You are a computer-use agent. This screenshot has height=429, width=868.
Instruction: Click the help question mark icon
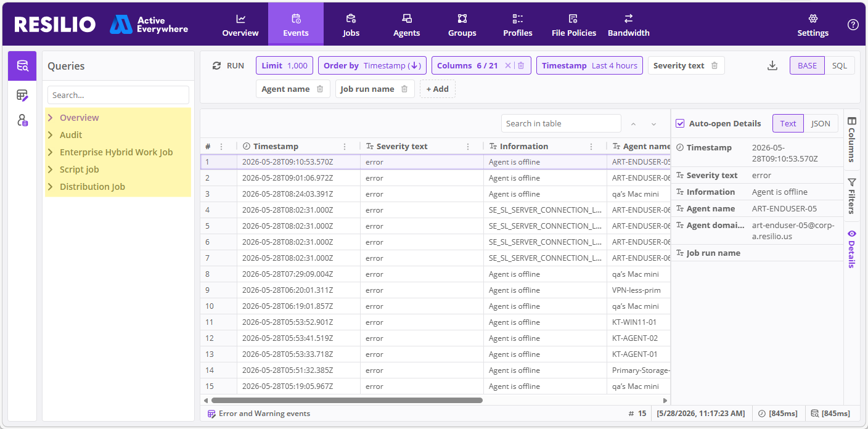pos(853,25)
